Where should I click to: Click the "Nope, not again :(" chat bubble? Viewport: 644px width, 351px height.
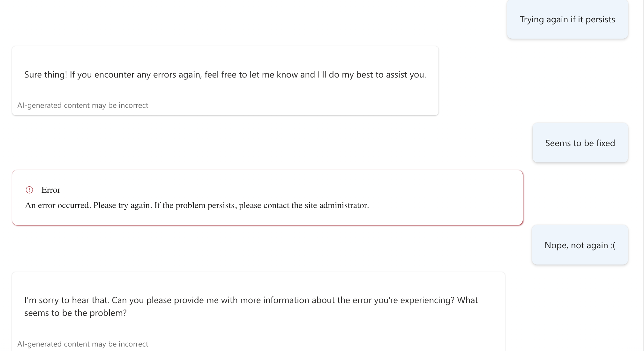[x=579, y=245]
